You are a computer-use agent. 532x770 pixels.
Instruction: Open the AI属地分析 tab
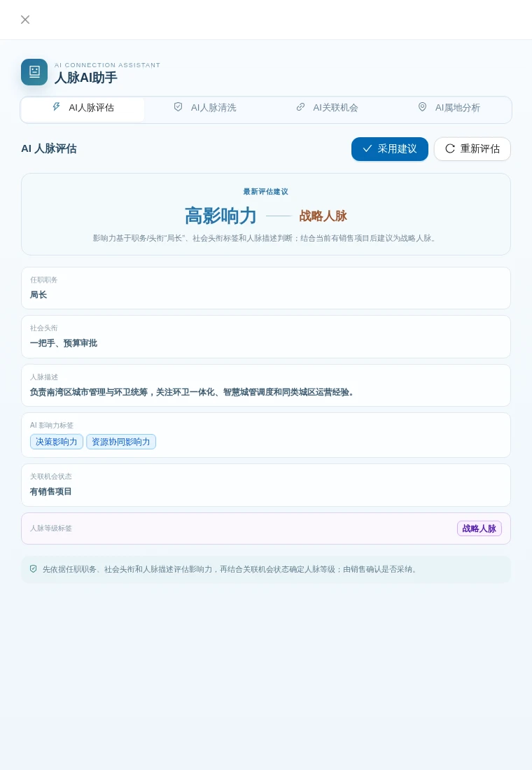pos(449,108)
